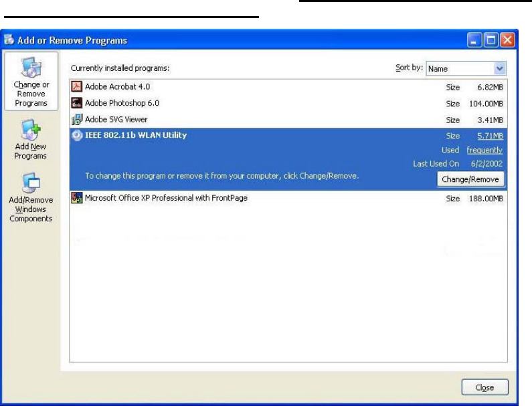Image resolution: width=532 pixels, height=406 pixels.
Task: Maximize the Add or Remove Programs window
Action: click(491, 40)
